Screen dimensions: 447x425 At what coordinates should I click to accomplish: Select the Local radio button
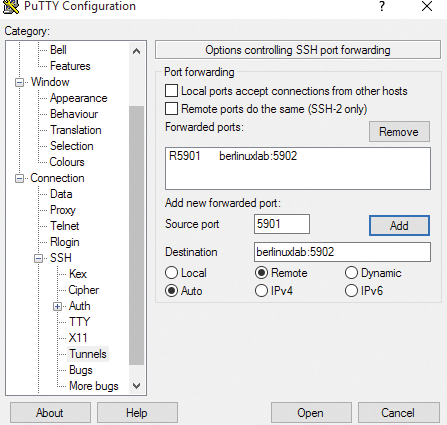pyautogui.click(x=171, y=273)
